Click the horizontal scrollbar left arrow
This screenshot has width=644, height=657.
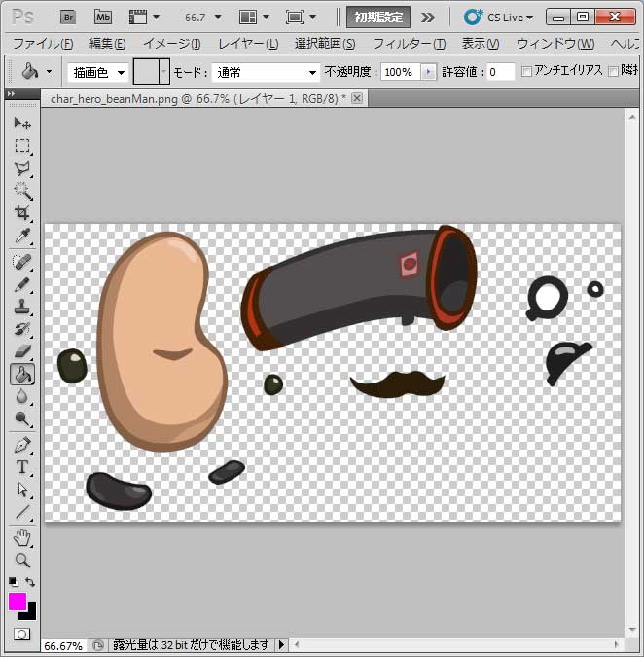click(297, 644)
